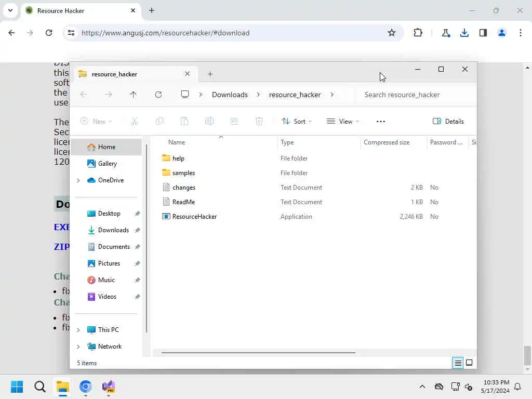Click the Delete trash icon in Explorer toolbar
532x399 pixels.
(x=259, y=122)
